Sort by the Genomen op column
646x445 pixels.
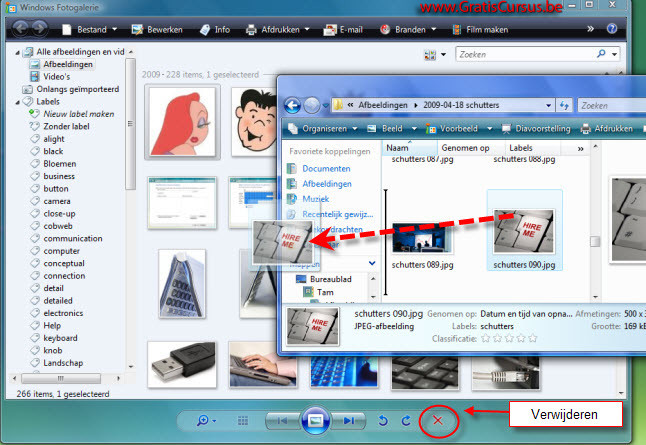point(471,148)
